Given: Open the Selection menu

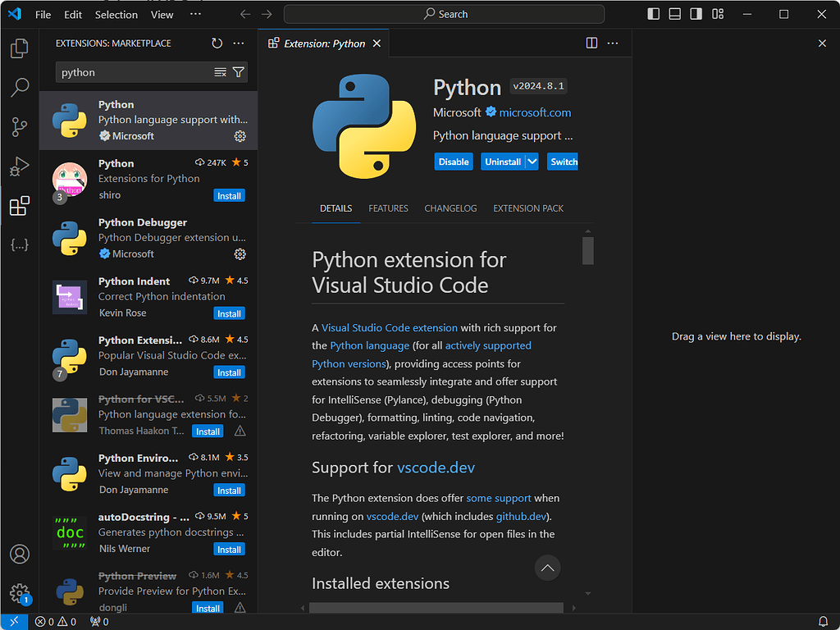Looking at the screenshot, I should click(x=116, y=14).
